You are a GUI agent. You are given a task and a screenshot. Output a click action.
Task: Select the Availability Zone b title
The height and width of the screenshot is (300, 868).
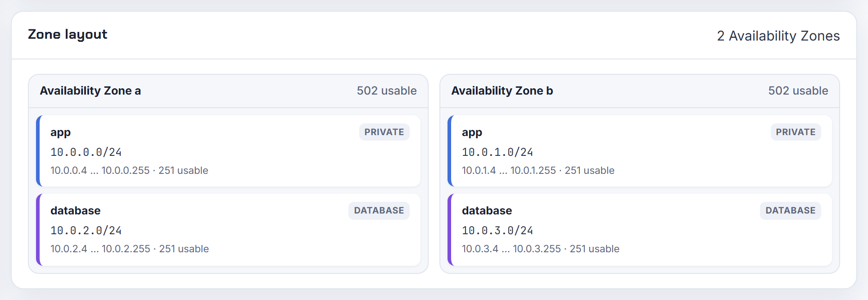[x=502, y=91]
